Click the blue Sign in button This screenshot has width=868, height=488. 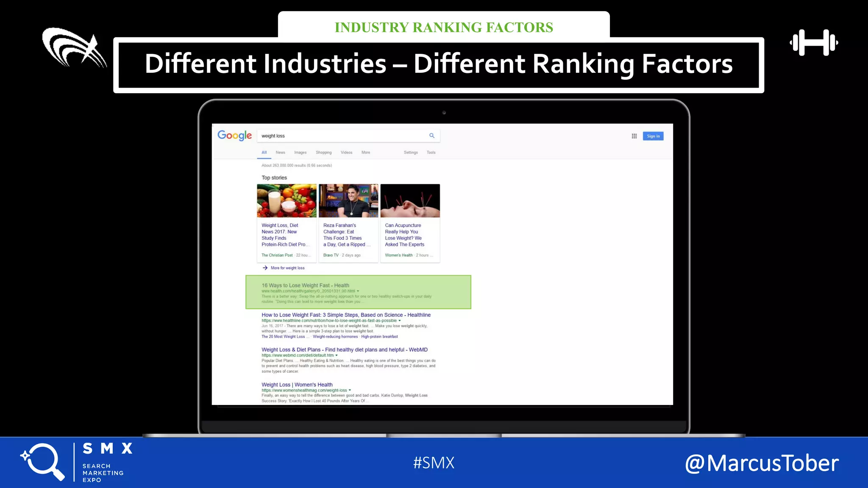pyautogui.click(x=653, y=136)
